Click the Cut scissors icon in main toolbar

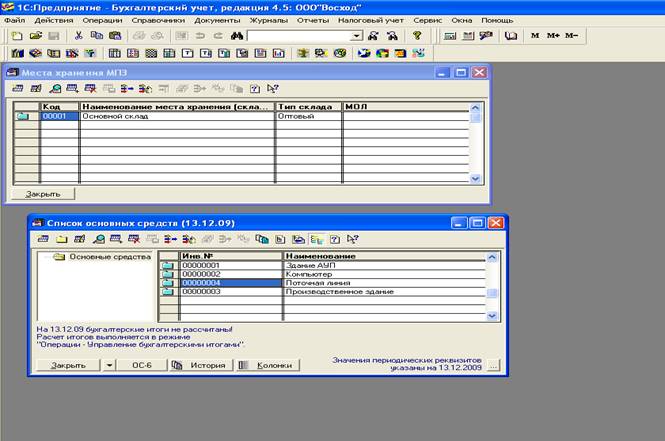click(x=78, y=35)
